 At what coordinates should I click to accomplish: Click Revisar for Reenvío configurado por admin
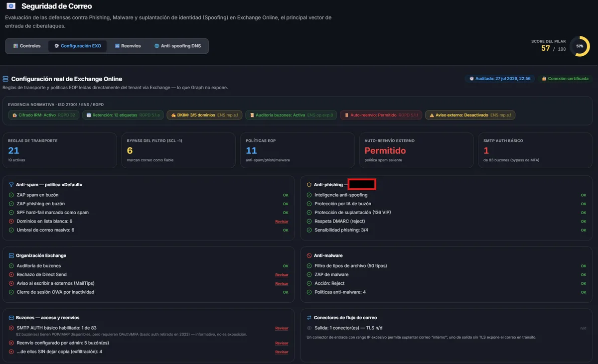click(x=282, y=343)
